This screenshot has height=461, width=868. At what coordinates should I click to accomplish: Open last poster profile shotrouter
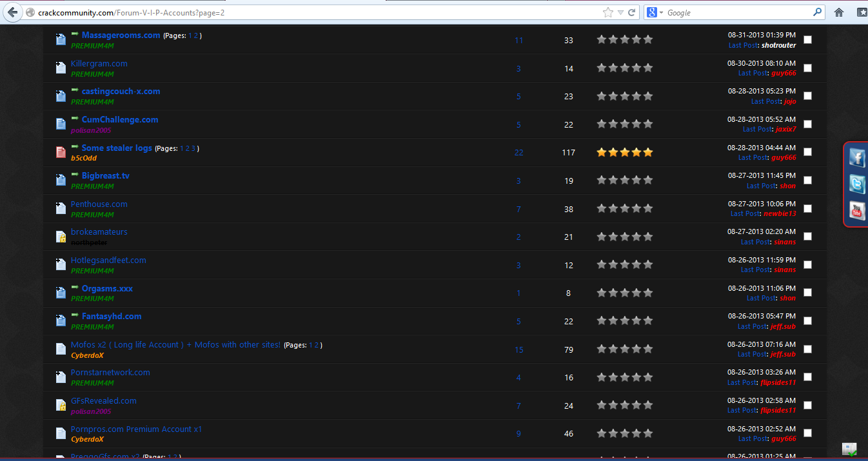778,45
